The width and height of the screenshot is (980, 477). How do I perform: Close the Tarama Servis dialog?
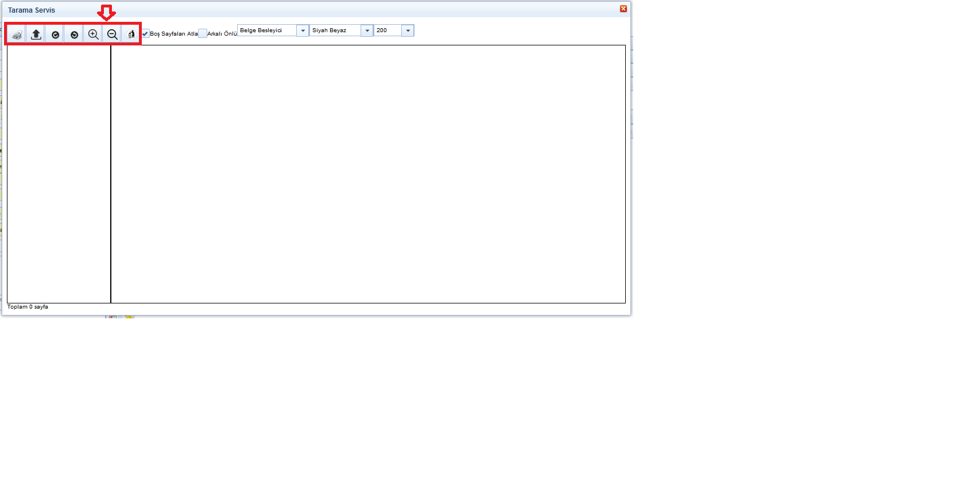623,9
